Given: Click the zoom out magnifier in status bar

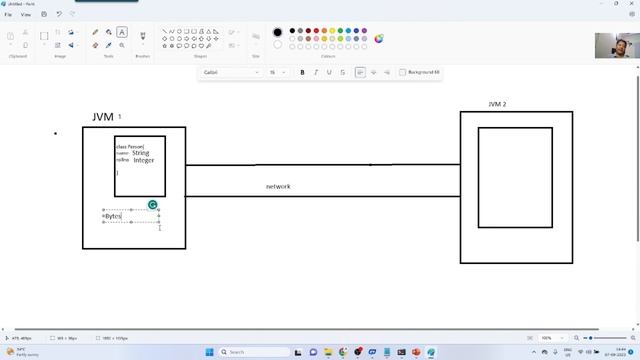Looking at the screenshot, I should click(x=576, y=338).
